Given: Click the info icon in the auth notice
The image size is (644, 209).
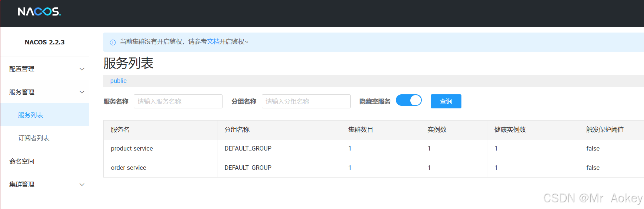Looking at the screenshot, I should click(x=113, y=42).
